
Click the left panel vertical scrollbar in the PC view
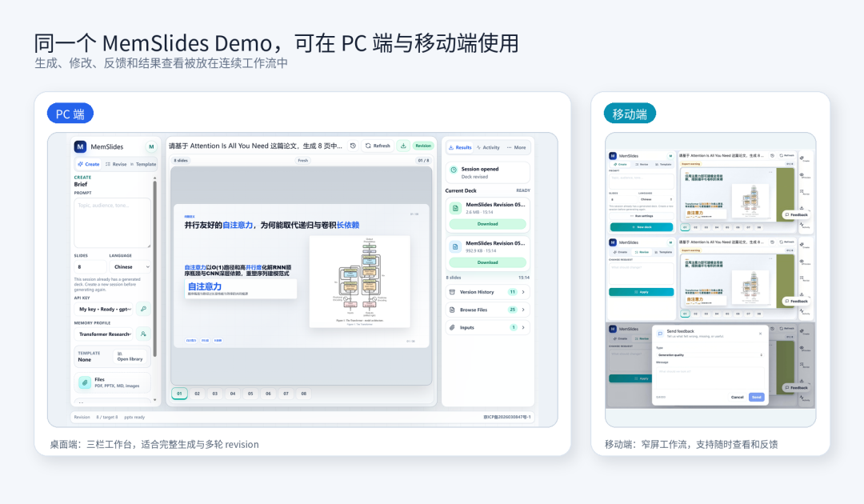point(155,270)
